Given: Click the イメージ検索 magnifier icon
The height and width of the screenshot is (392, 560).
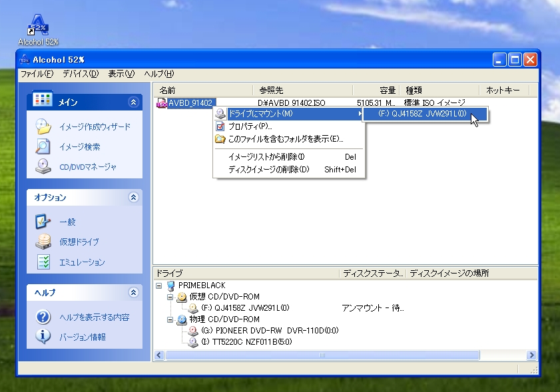Looking at the screenshot, I should pos(43,146).
